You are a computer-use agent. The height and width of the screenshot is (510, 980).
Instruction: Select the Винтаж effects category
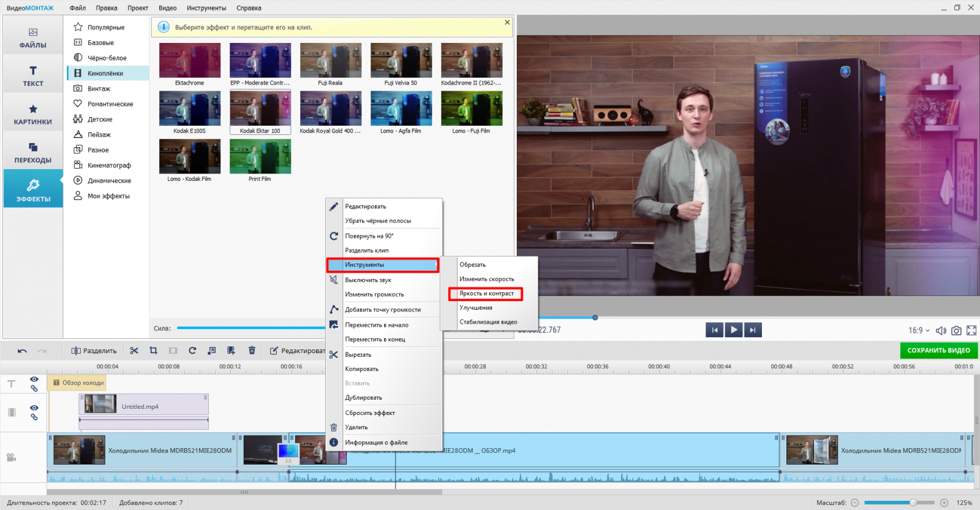99,89
